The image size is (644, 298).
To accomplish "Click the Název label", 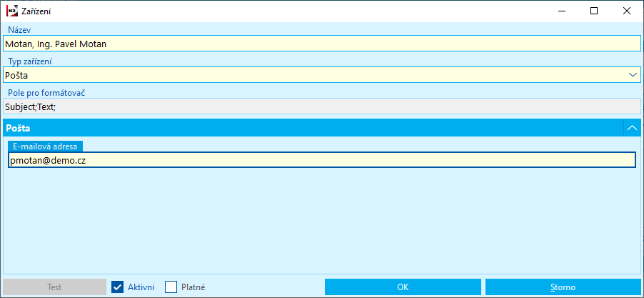I will tap(19, 30).
